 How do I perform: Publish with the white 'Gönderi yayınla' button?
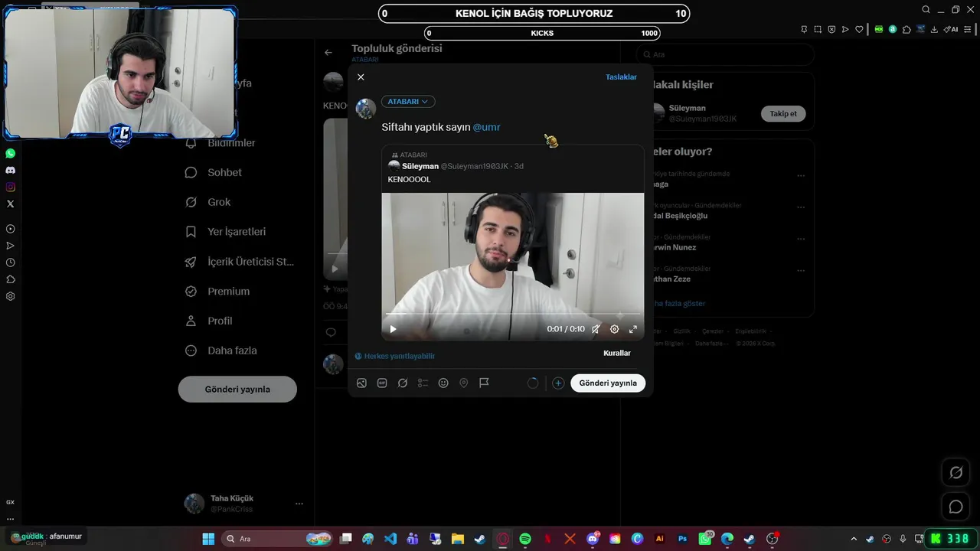pos(608,383)
